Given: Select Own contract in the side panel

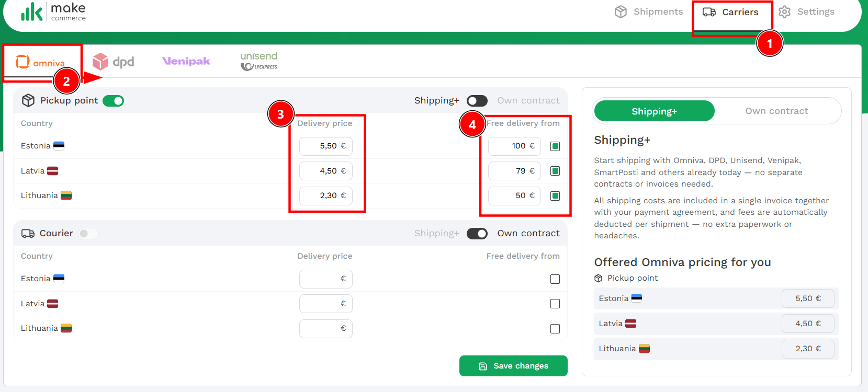Looking at the screenshot, I should pyautogui.click(x=776, y=111).
